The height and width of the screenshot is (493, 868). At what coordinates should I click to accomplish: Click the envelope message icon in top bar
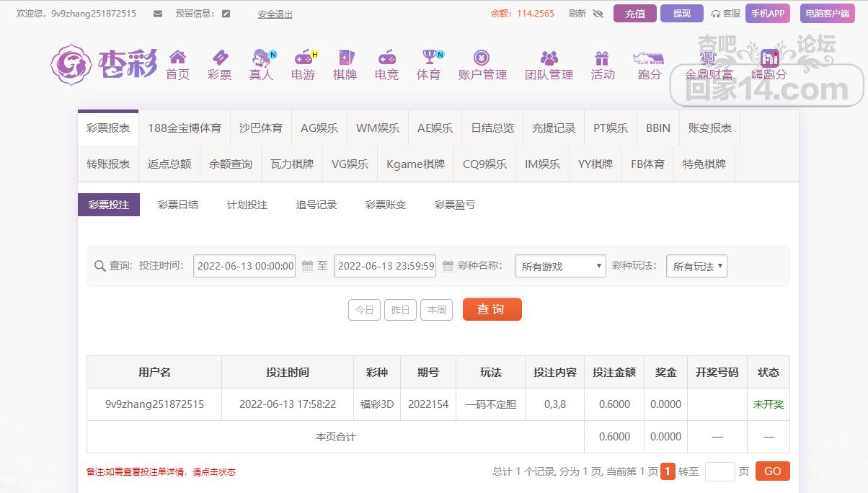(158, 14)
